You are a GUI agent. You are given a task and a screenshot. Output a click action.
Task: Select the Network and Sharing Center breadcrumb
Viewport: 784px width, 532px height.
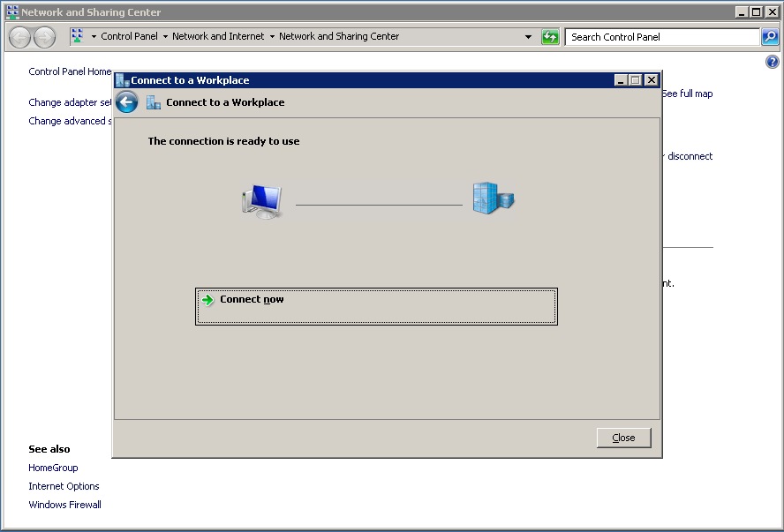pyautogui.click(x=339, y=37)
